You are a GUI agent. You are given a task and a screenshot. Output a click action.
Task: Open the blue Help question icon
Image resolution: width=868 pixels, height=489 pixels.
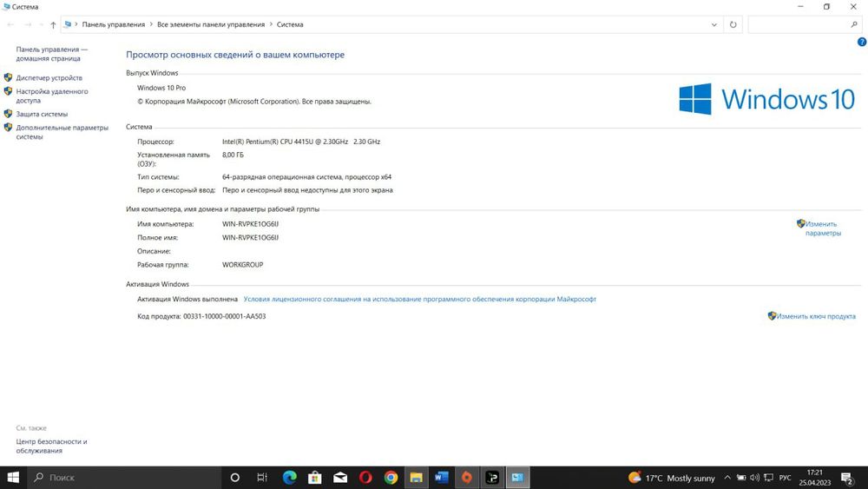[861, 42]
